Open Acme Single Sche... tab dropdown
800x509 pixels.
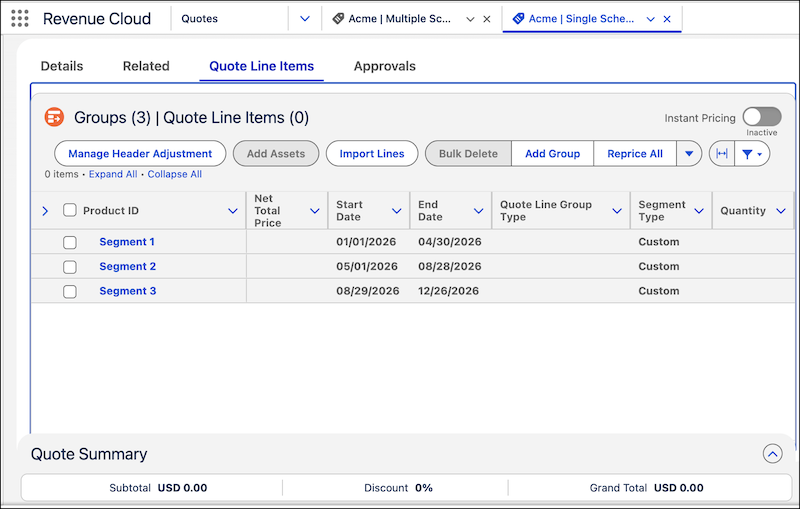click(x=651, y=19)
